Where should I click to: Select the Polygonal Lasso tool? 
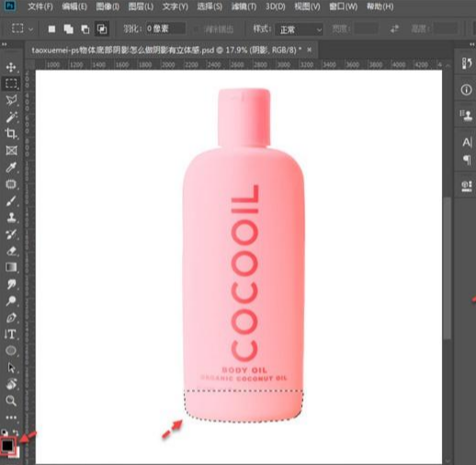pos(11,100)
